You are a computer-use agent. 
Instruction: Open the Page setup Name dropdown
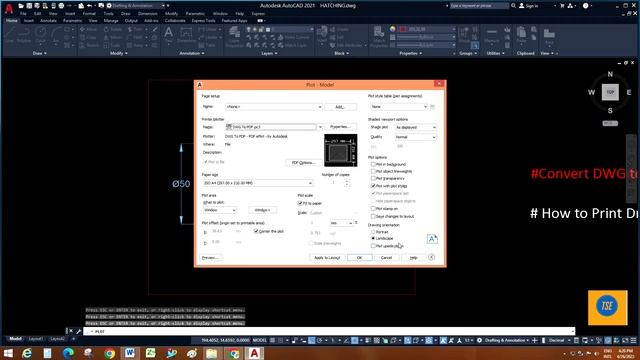click(x=273, y=107)
